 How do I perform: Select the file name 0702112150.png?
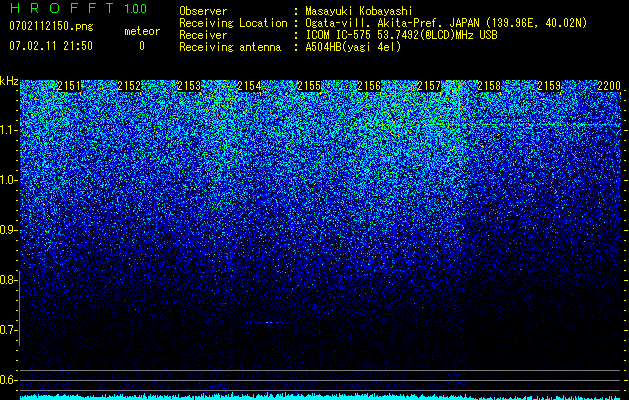[x=51, y=26]
